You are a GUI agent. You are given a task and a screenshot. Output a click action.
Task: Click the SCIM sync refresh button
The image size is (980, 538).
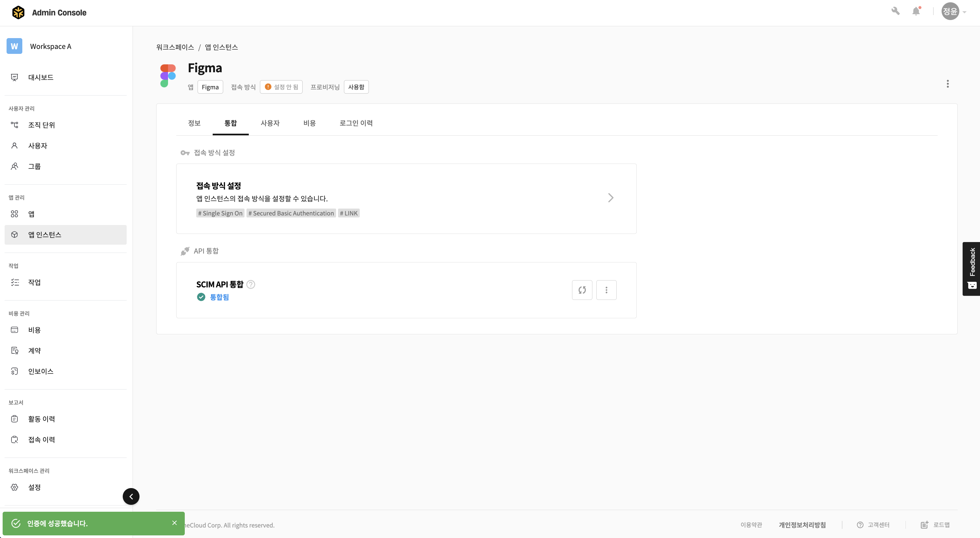582,290
